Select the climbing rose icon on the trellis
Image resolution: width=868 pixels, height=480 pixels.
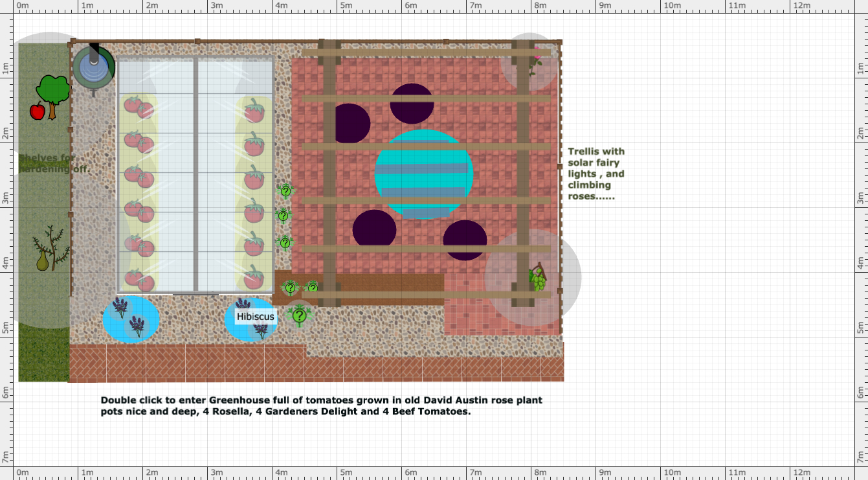pos(536,60)
